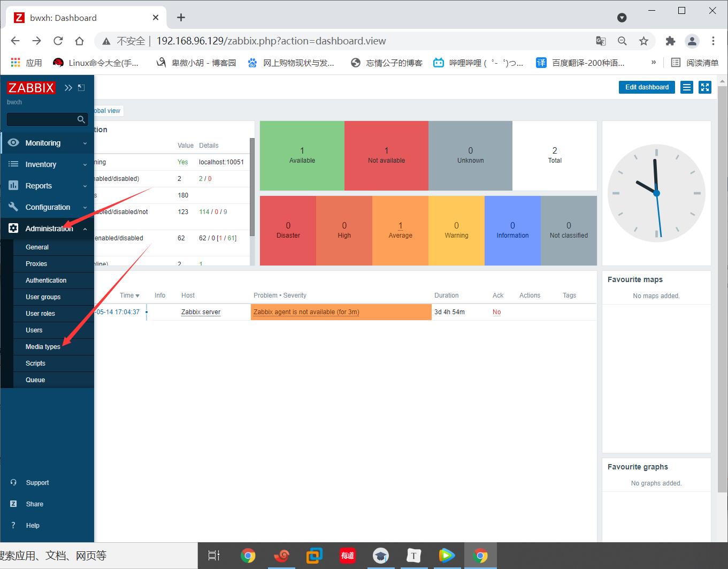
Task: Click the Help question mark icon
Action: click(13, 525)
